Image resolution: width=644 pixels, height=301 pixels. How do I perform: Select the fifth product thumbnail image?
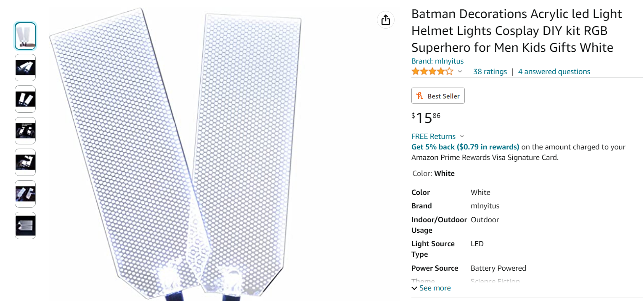click(x=25, y=162)
